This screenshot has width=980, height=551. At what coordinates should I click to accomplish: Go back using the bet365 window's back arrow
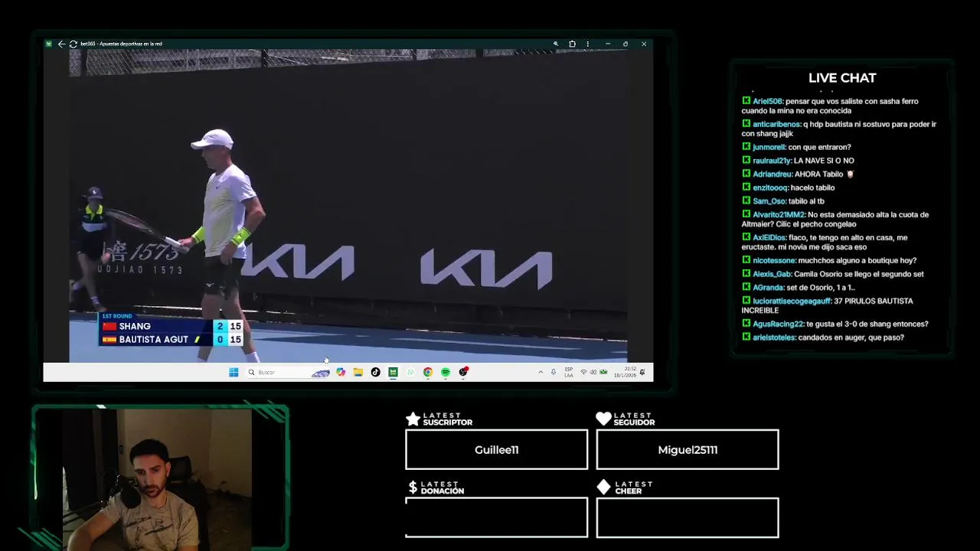click(x=61, y=44)
